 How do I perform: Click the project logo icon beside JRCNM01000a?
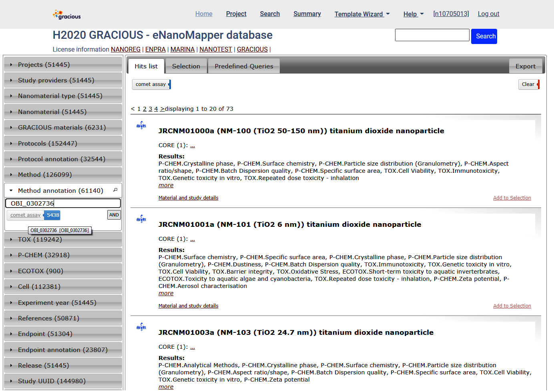[x=141, y=126]
